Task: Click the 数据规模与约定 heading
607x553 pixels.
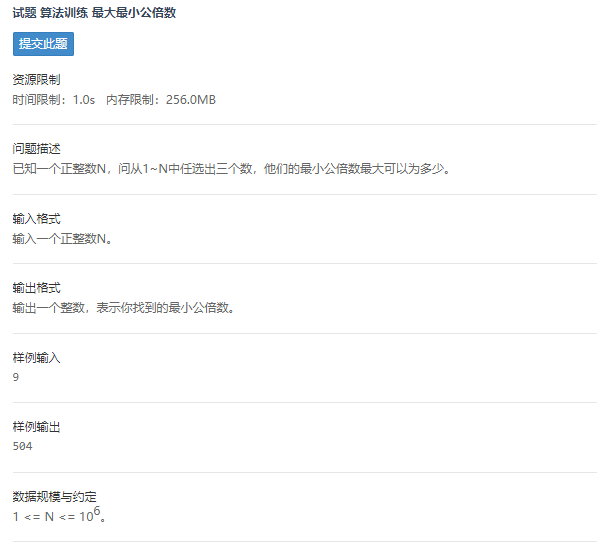Action: point(55,497)
